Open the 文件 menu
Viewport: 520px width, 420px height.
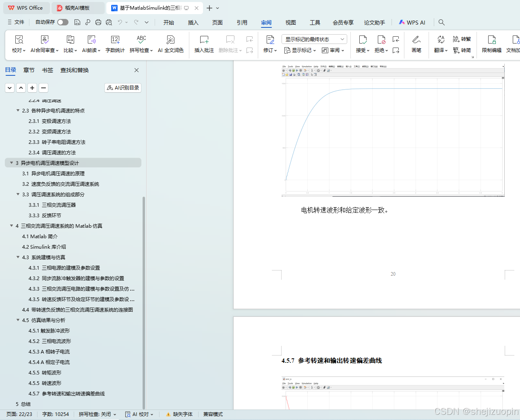(x=16, y=22)
